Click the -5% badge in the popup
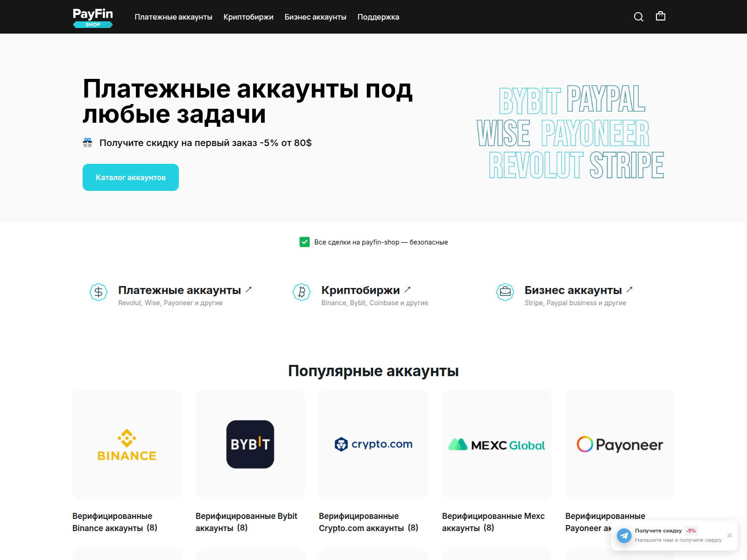The width and height of the screenshot is (747, 560). (x=691, y=531)
